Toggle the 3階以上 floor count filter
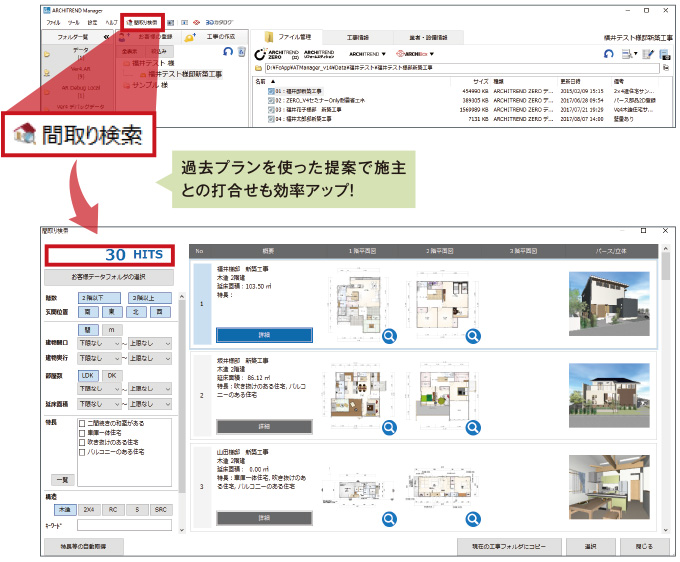 [150, 298]
